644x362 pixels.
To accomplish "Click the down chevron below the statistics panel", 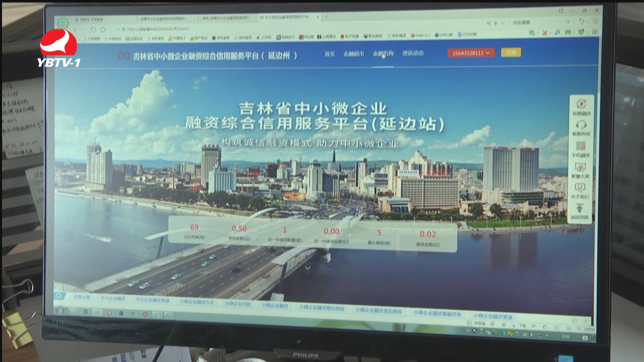I will [308, 267].
